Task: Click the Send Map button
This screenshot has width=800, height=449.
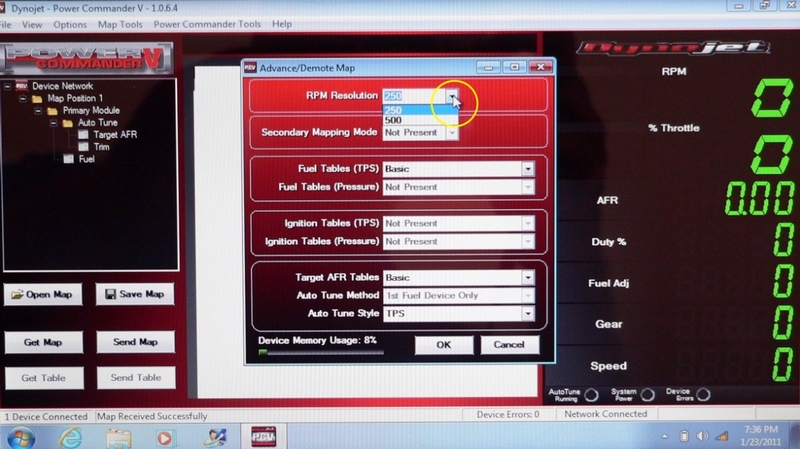Action: (135, 342)
